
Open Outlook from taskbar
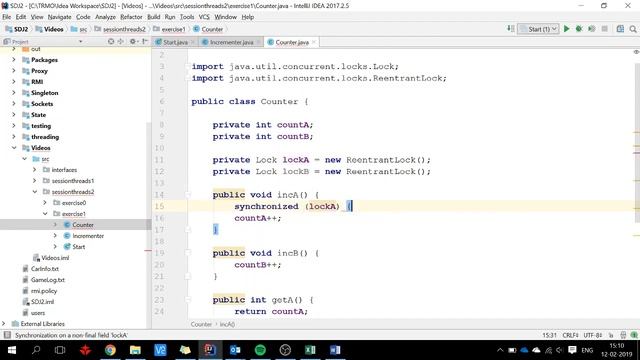point(235,350)
